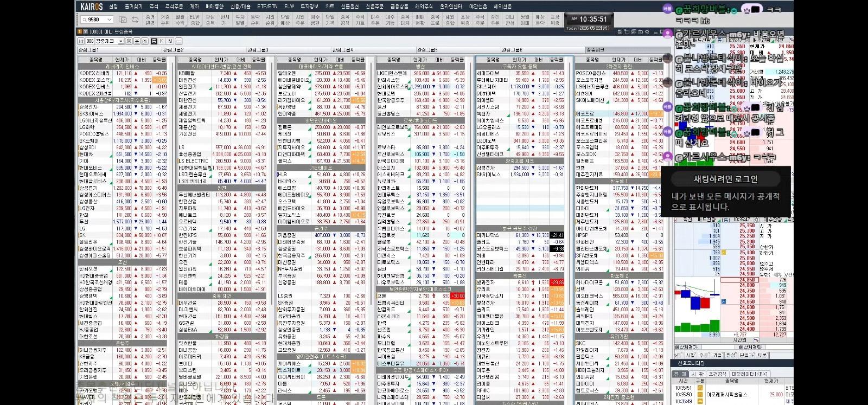Click the checklist icon beside the 9580 search box
868x405 pixels.
(124, 20)
